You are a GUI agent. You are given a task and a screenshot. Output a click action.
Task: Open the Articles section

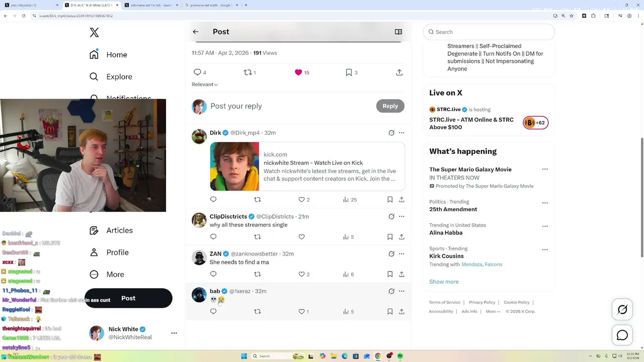[x=111, y=230]
